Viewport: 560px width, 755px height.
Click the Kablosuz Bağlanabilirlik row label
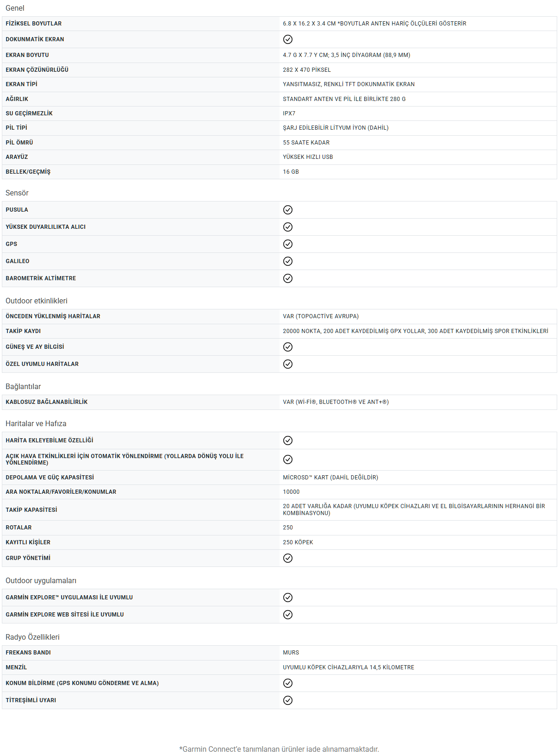[47, 402]
